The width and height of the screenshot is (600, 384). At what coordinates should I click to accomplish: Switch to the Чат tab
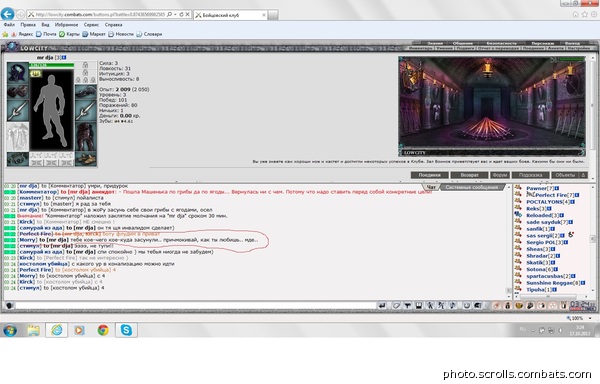tap(431, 187)
